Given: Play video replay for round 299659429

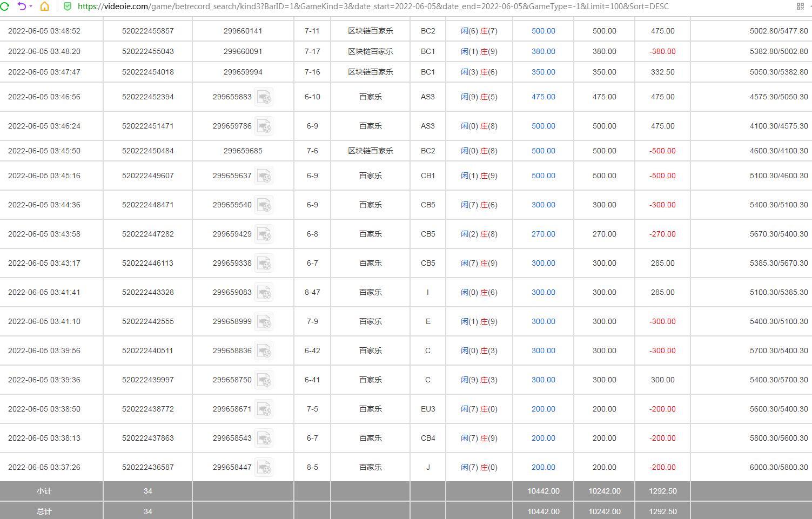Looking at the screenshot, I should pos(264,234).
